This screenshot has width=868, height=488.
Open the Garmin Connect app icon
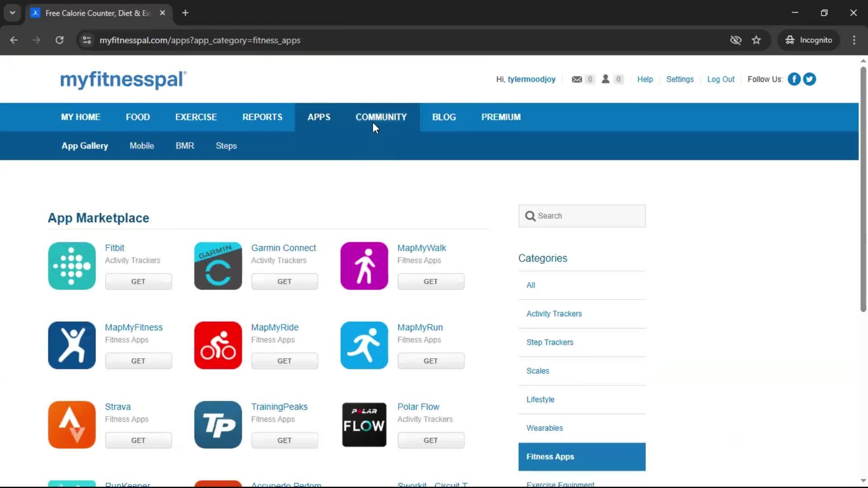[218, 266]
